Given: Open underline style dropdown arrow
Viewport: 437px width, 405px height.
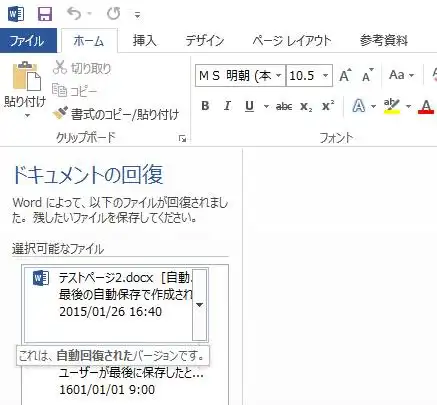Looking at the screenshot, I should (x=266, y=106).
